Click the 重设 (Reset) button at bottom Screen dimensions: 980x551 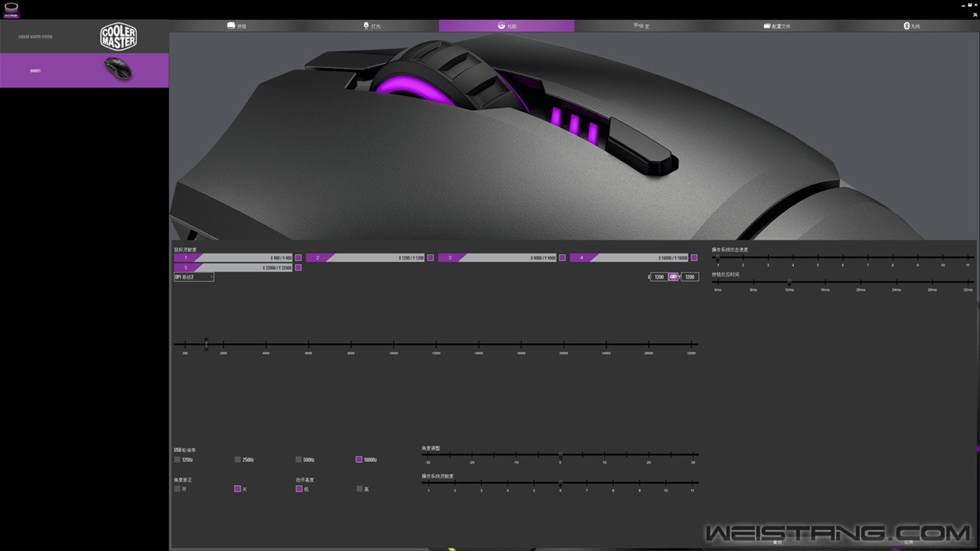pos(777,543)
